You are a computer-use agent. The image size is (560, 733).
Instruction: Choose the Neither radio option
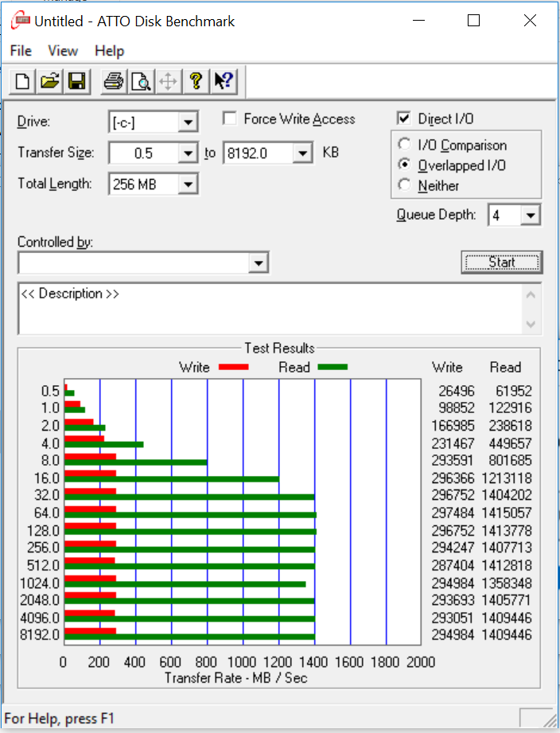tap(404, 185)
